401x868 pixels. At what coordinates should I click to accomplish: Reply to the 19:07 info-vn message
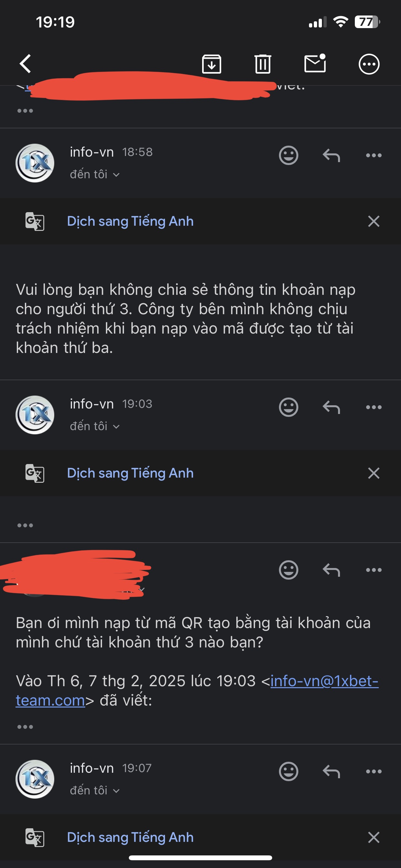tap(331, 772)
